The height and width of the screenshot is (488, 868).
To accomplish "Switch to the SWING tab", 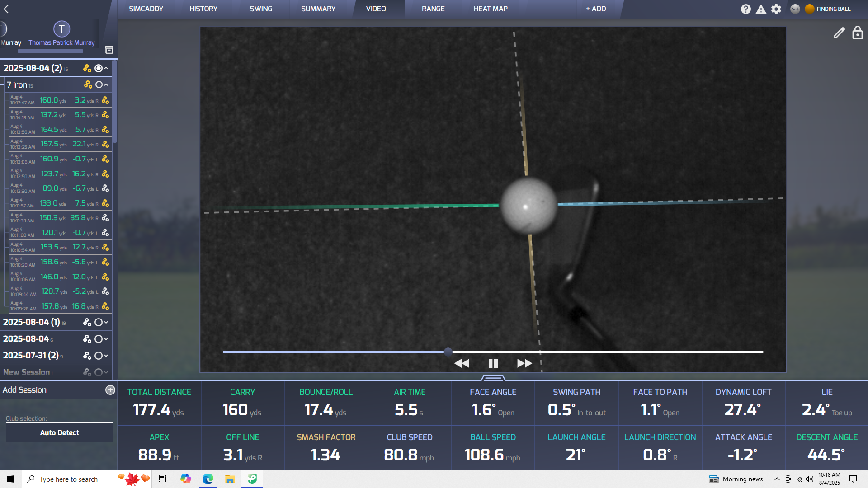I will coord(261,9).
